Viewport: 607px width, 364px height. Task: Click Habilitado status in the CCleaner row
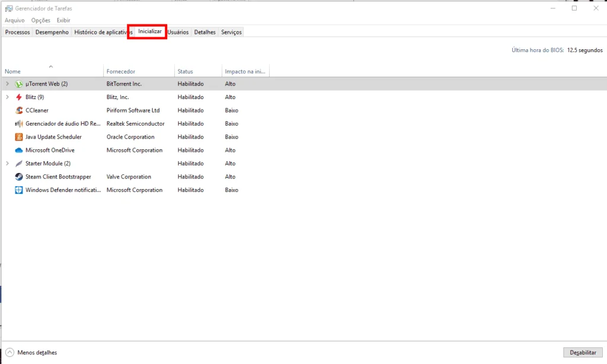(190, 110)
